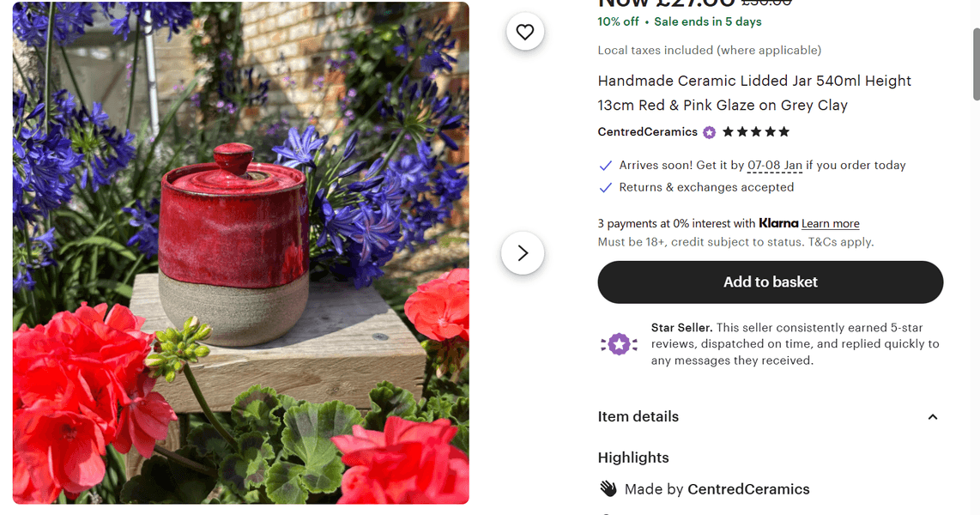
Task: Open Klarna Learn more link
Action: coord(830,224)
